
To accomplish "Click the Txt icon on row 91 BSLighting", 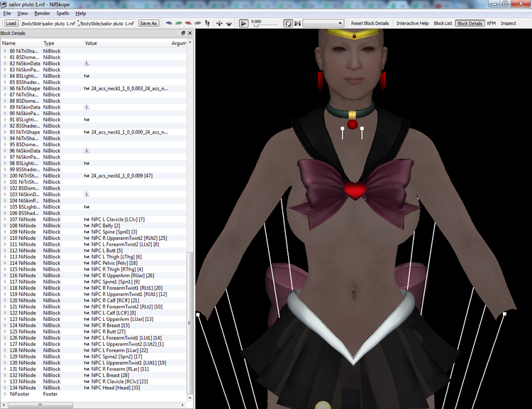I will click(87, 119).
